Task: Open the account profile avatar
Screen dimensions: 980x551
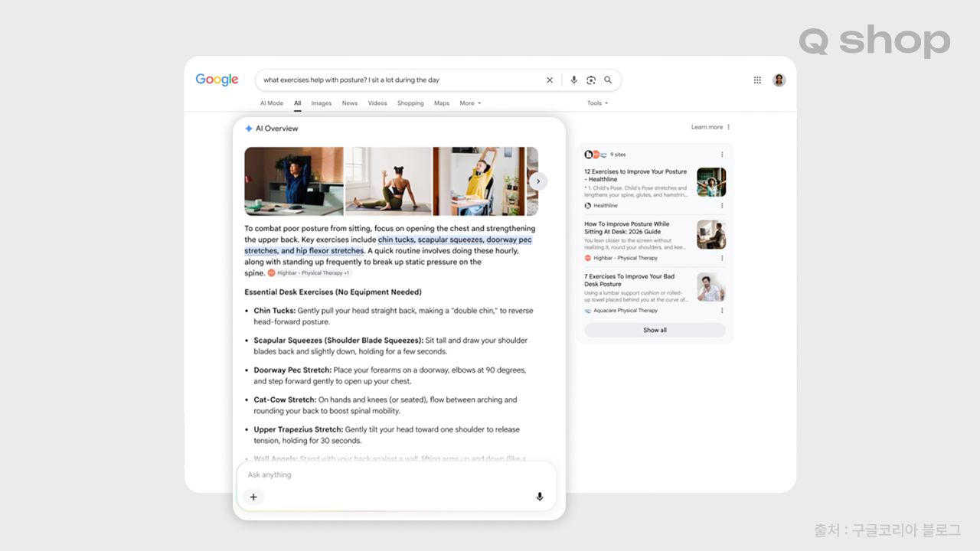Action: (779, 80)
